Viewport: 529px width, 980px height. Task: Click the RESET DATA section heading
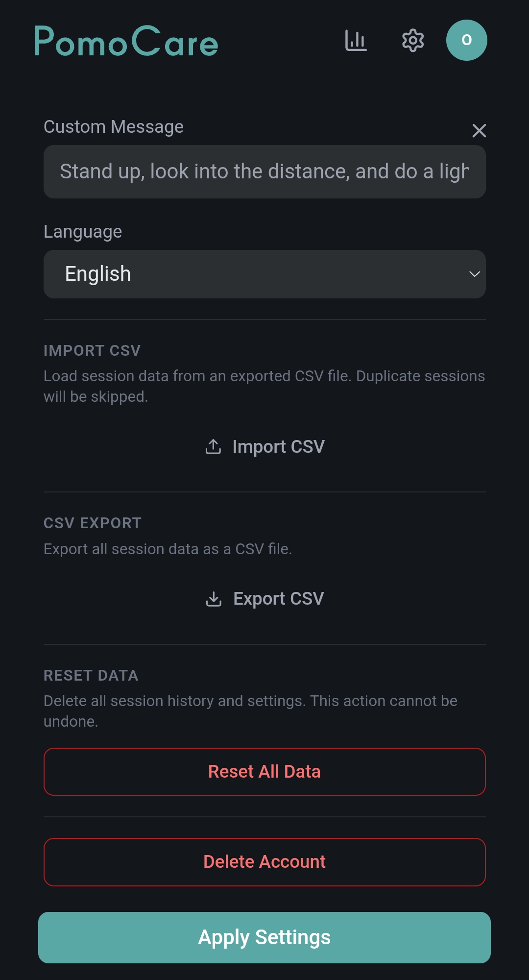coord(91,676)
